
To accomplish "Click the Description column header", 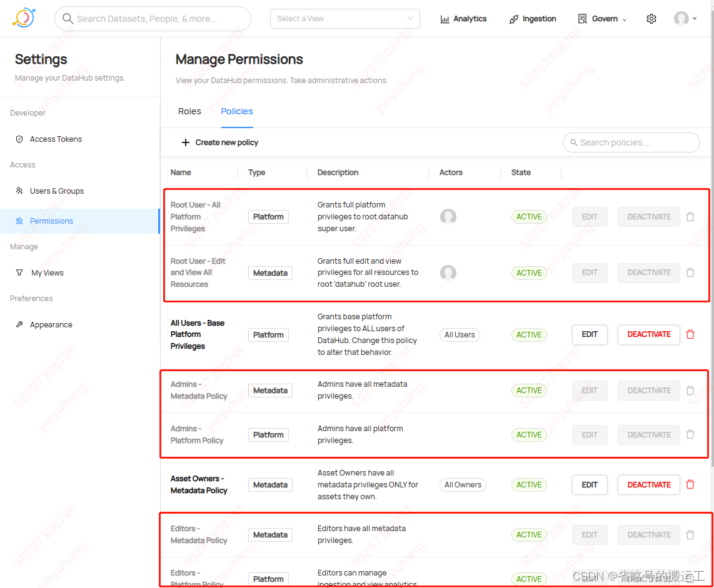I will coord(338,172).
